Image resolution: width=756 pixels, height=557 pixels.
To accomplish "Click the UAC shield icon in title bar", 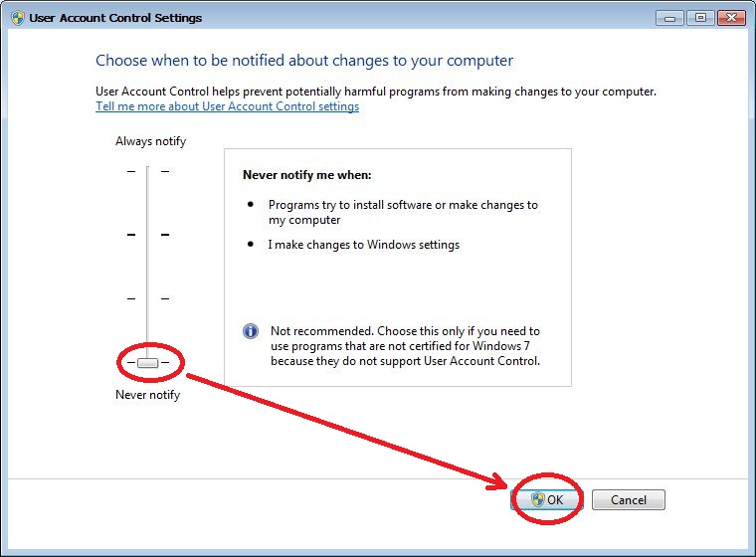I will [18, 18].
